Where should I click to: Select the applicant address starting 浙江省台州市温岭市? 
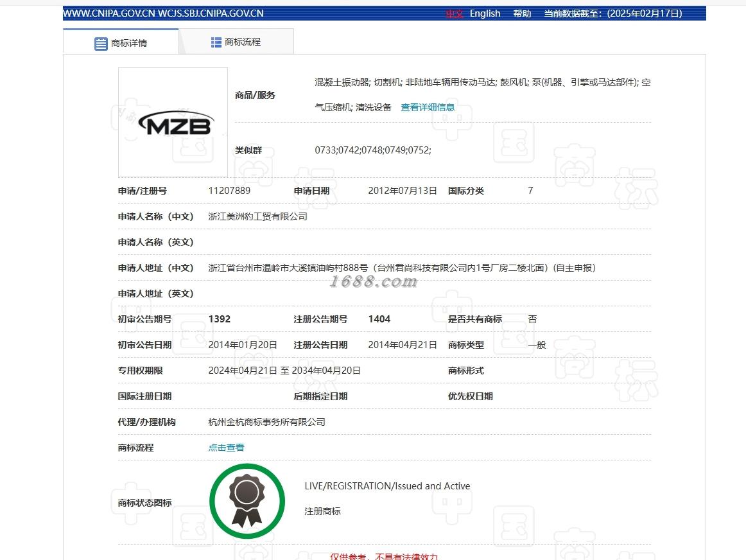click(x=402, y=268)
